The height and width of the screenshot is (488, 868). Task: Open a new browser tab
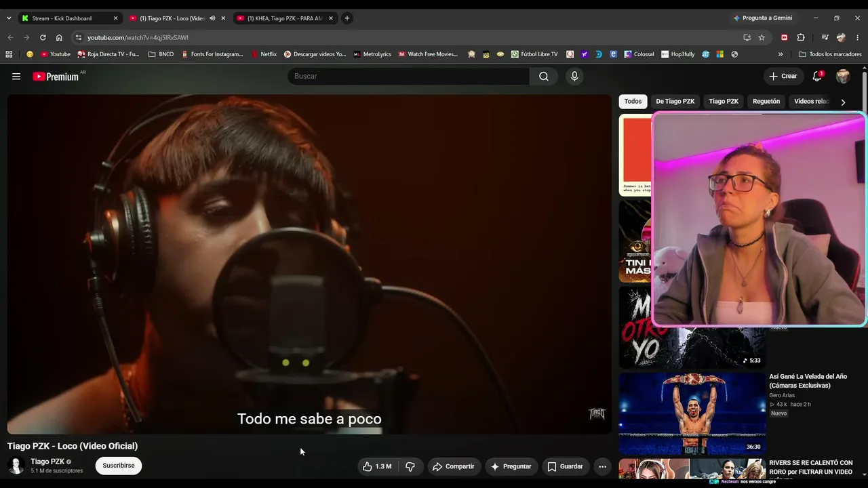(x=347, y=18)
